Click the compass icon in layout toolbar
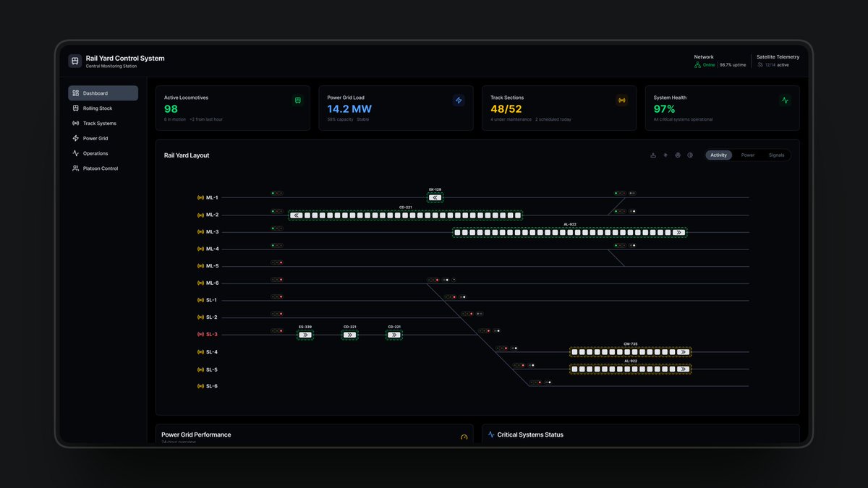The image size is (868, 488). coord(678,155)
